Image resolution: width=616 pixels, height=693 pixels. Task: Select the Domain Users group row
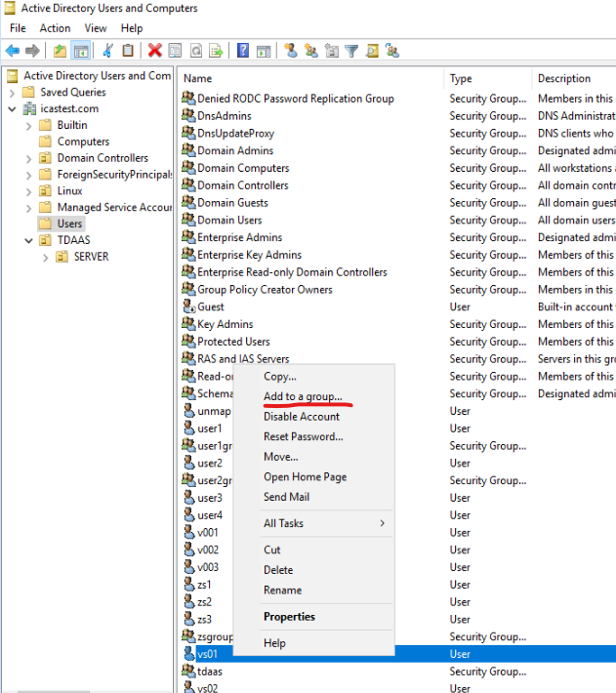[x=397, y=220]
